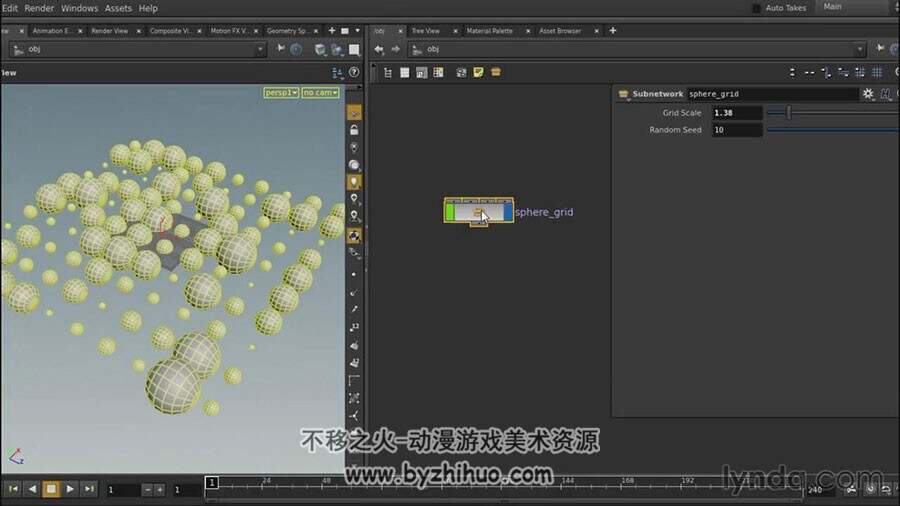Open the viewport display options help icon
The image size is (900, 506).
pyautogui.click(x=354, y=72)
